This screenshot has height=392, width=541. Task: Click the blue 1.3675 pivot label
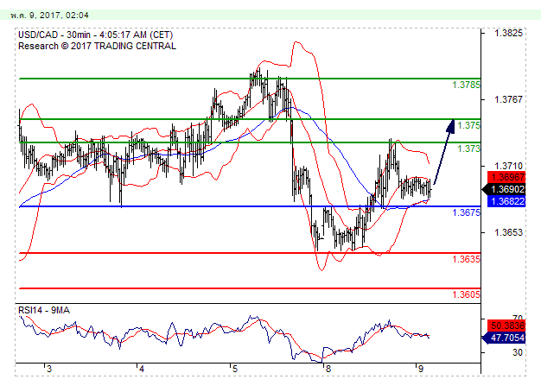point(466,212)
